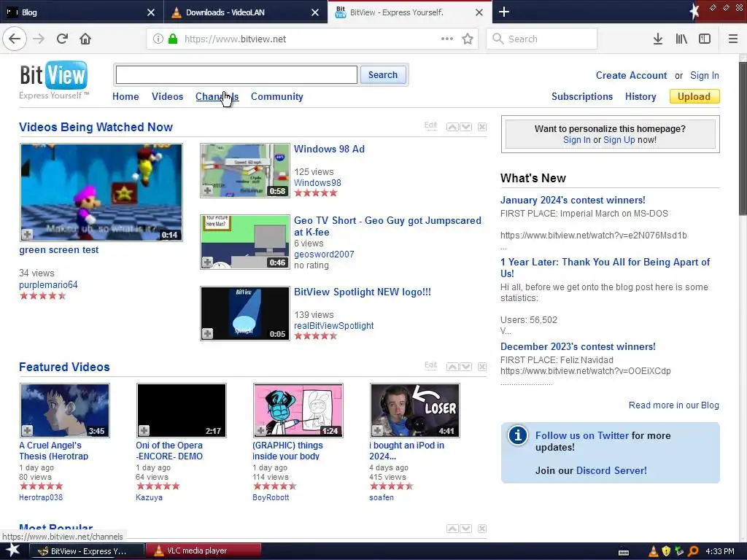This screenshot has height=560, width=747.
Task: Move Videos Being Watched Now module down
Action: click(x=466, y=127)
